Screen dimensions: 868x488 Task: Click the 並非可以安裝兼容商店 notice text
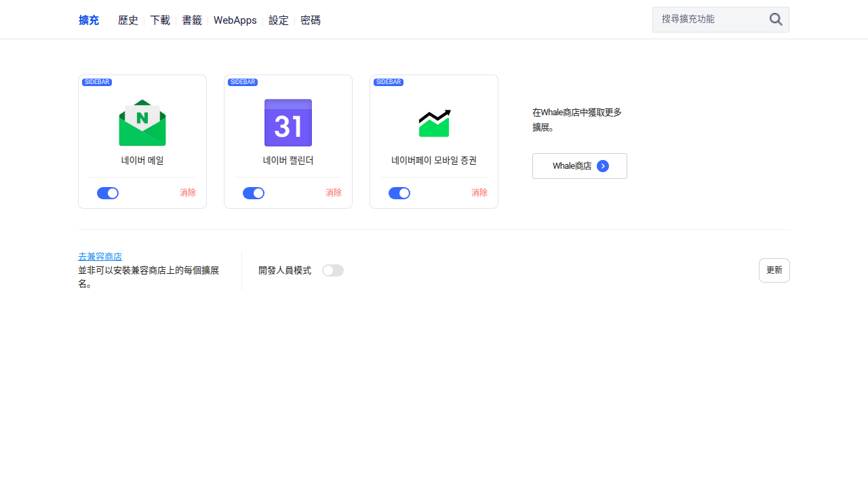pyautogui.click(x=149, y=277)
